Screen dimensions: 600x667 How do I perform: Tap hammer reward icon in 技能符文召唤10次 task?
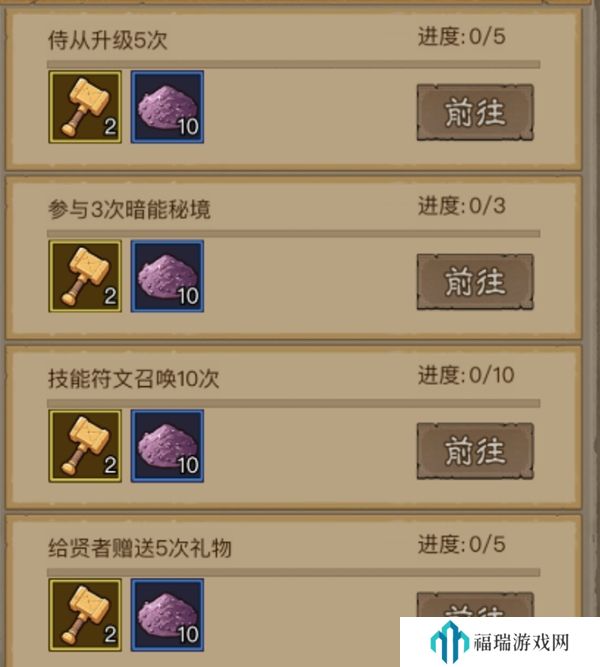pos(85,446)
